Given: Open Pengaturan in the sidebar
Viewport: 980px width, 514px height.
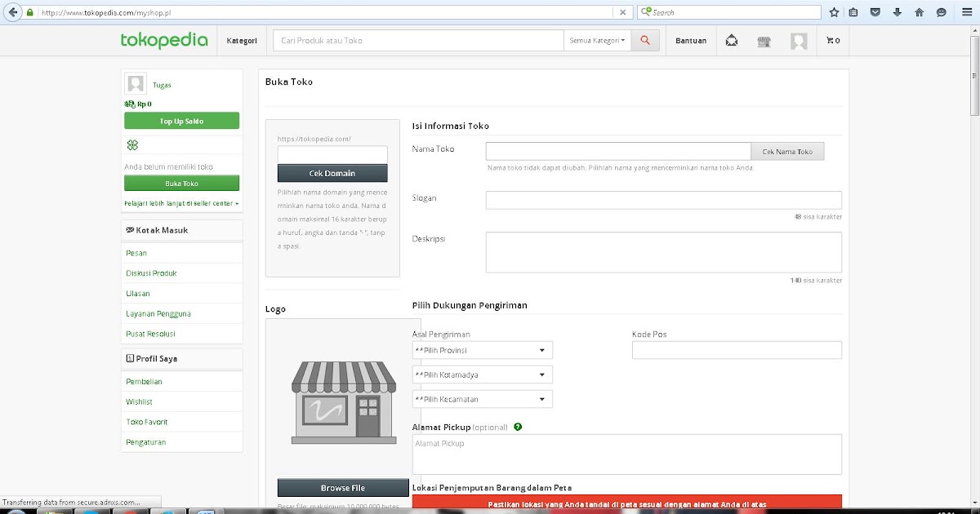Looking at the screenshot, I should pos(145,442).
